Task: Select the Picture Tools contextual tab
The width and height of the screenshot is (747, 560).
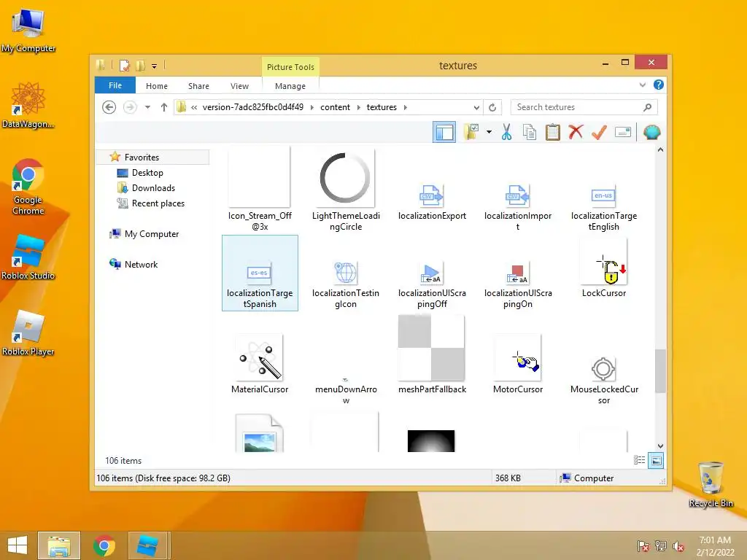Action: click(290, 66)
